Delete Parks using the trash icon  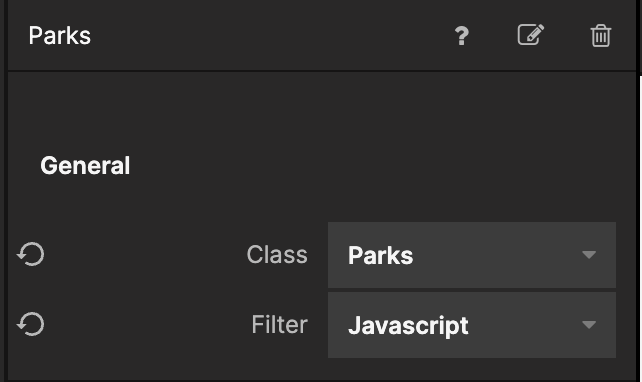(601, 36)
